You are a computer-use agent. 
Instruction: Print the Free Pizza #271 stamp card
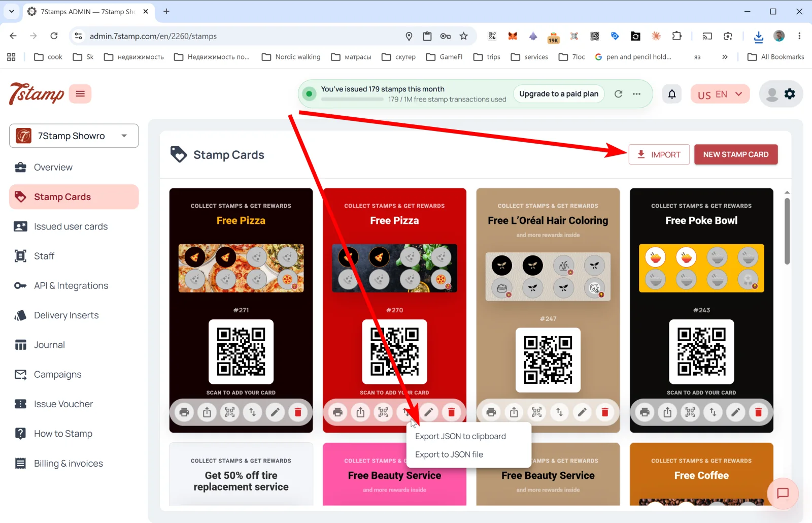tap(184, 412)
